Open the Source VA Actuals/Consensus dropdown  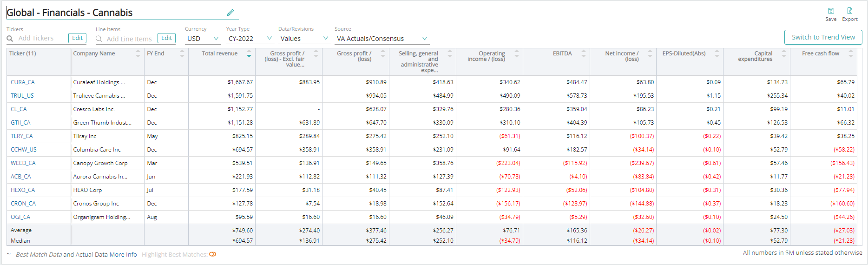(381, 39)
